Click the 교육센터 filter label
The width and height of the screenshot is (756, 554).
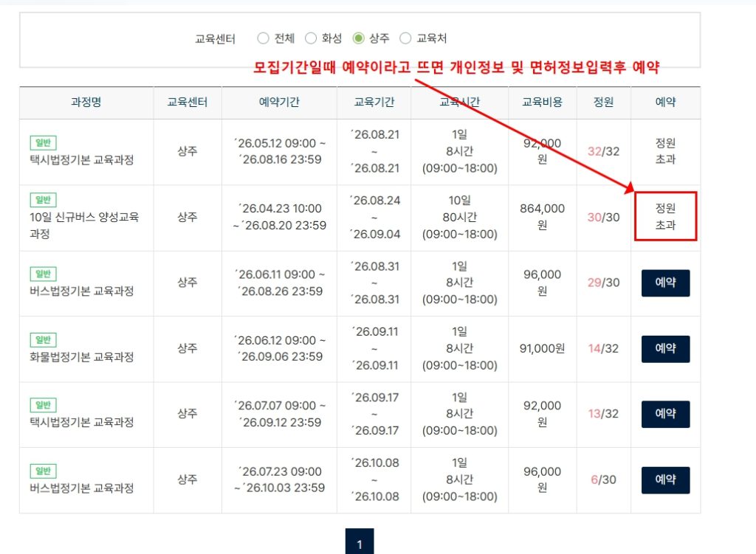click(215, 38)
